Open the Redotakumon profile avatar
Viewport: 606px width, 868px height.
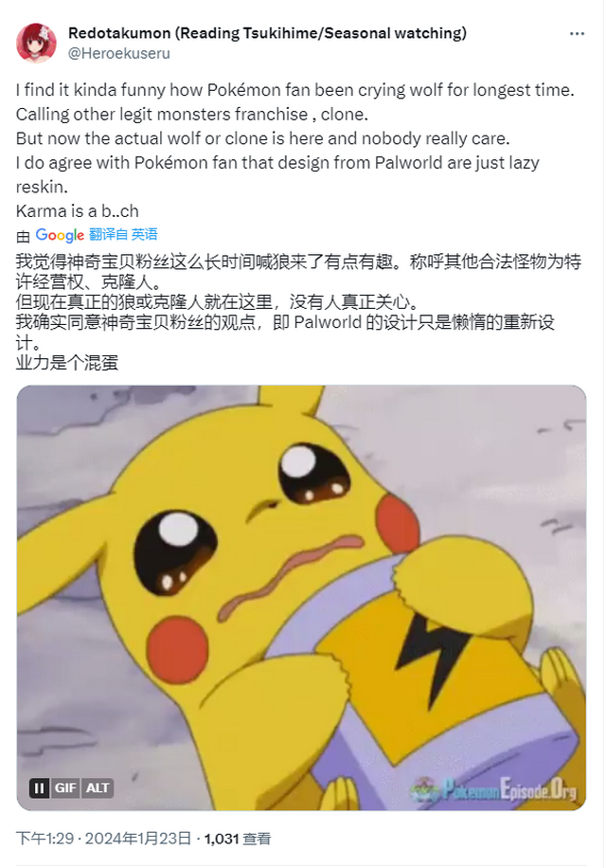pos(36,44)
